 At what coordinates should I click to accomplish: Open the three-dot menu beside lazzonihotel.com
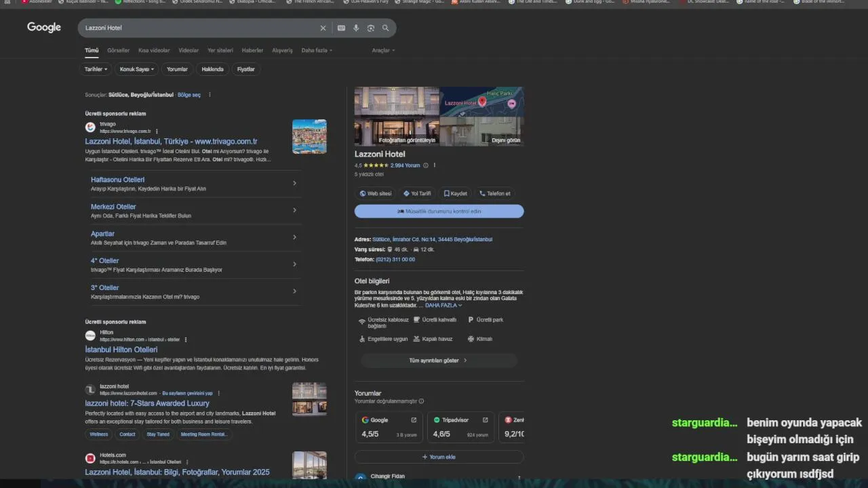click(x=218, y=393)
